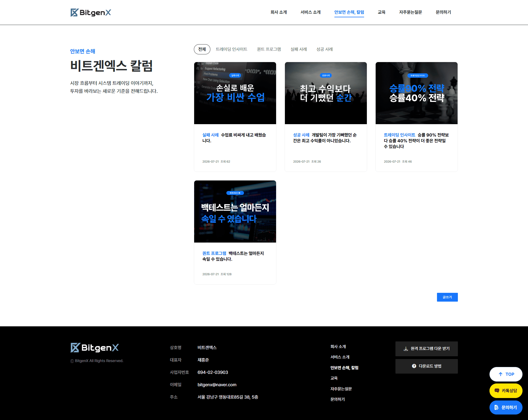Screen dimensions: 528x420
Task: Open thumbnail 손실로 배운 가장 비싼 수업
Action: tap(235, 93)
